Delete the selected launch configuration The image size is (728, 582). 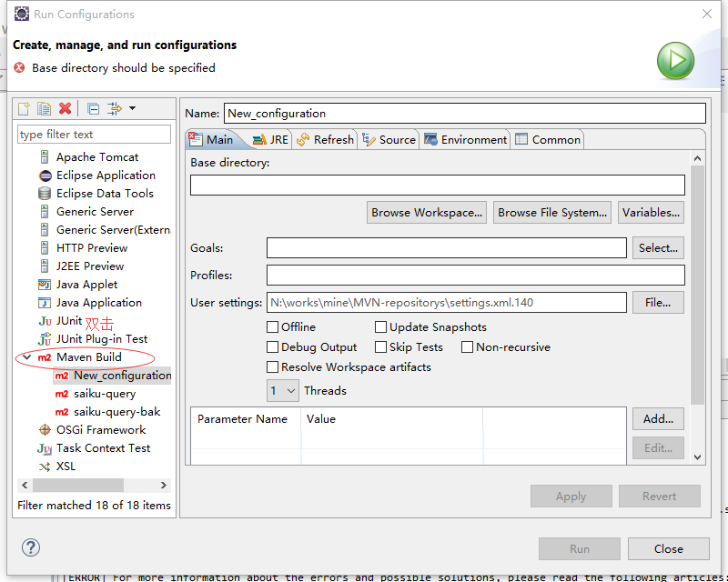click(65, 108)
